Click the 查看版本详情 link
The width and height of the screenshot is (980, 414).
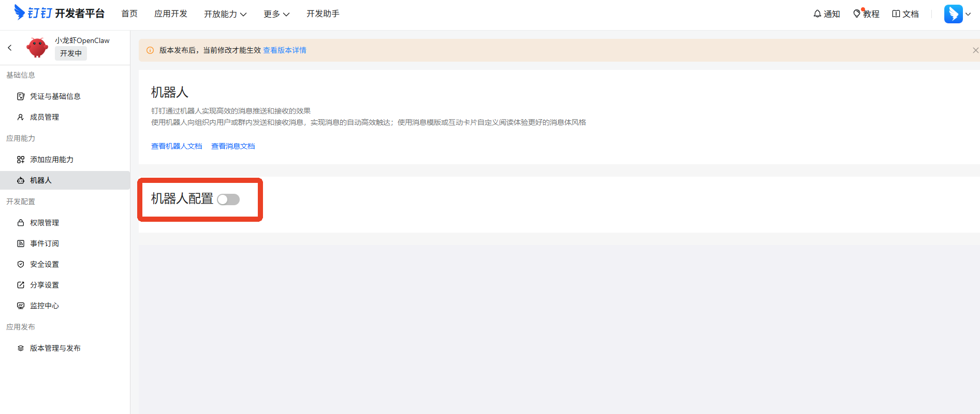tap(285, 50)
